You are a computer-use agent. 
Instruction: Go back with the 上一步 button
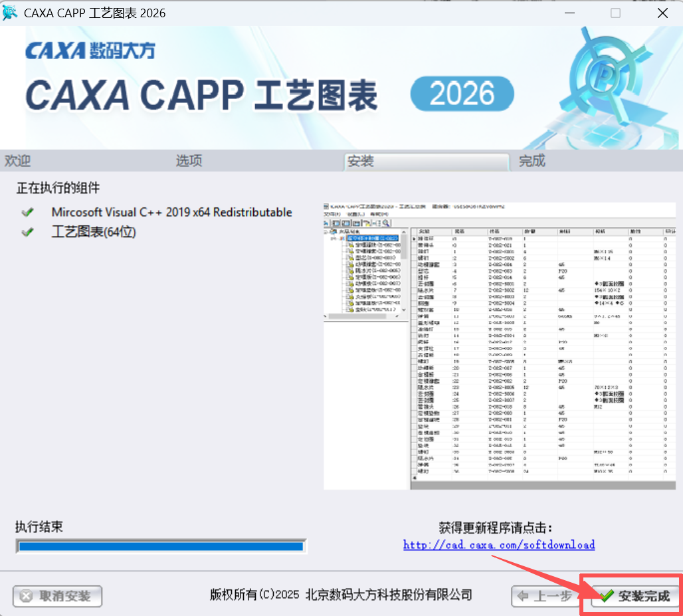(546, 596)
